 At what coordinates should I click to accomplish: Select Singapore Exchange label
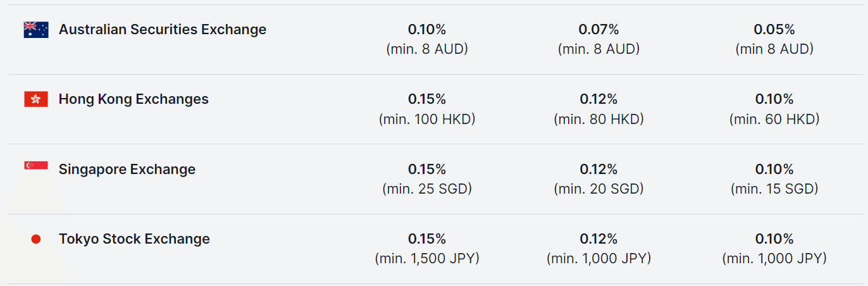coord(127,169)
